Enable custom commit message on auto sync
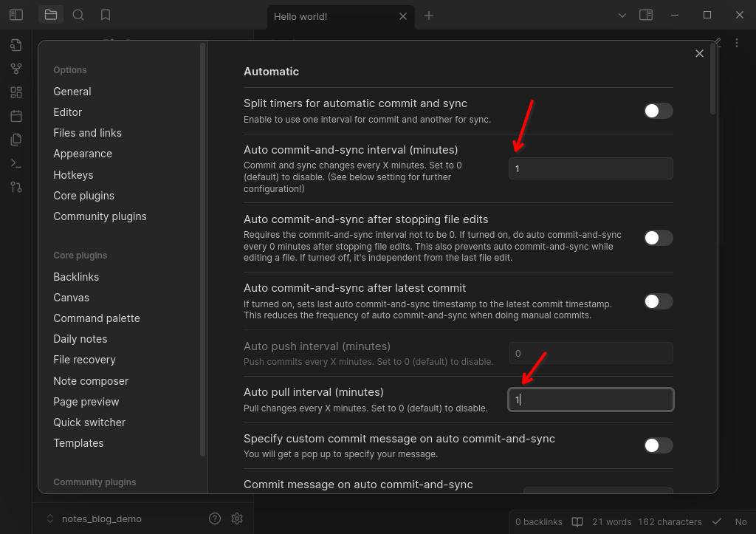 pos(658,445)
